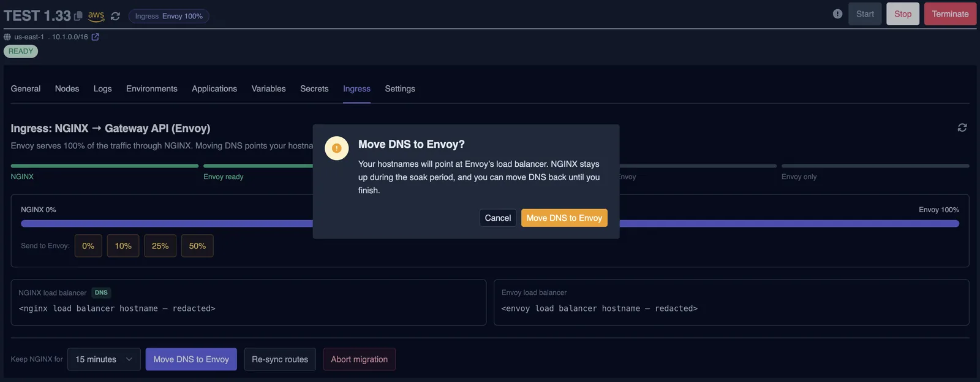The width and height of the screenshot is (980, 382).
Task: Click the NGINX 0% label
Action: (38, 210)
